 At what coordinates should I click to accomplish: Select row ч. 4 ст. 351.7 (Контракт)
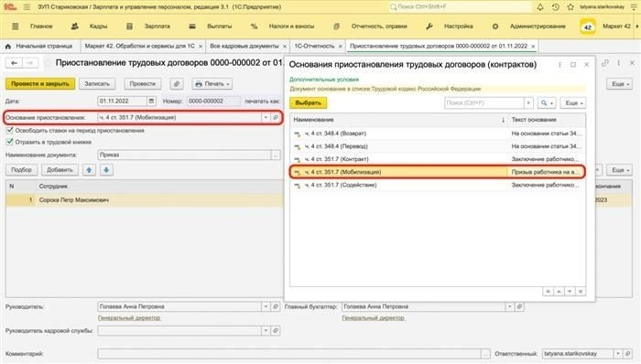point(438,159)
